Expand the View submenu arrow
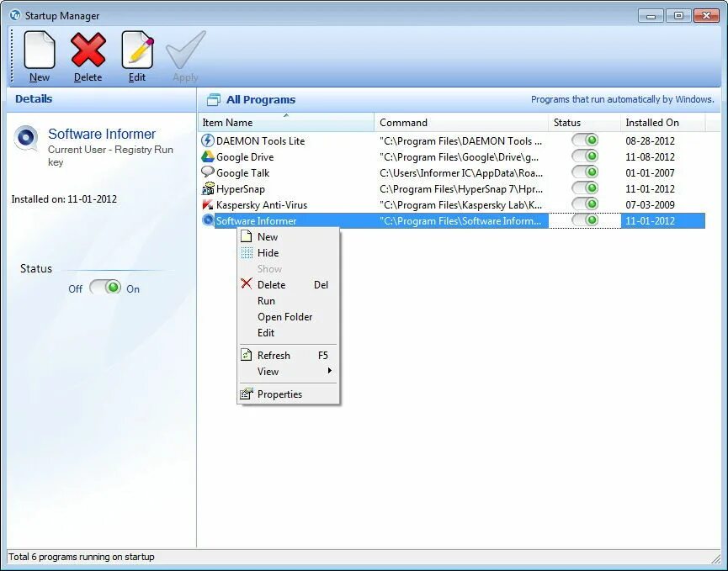728x571 pixels. 329,371
